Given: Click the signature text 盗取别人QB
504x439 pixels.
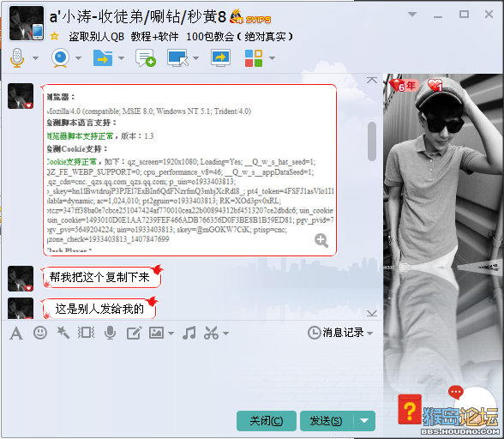Looking at the screenshot, I should [x=96, y=37].
